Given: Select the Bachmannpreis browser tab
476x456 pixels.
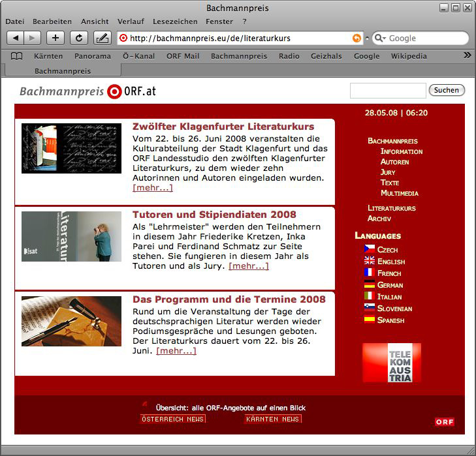Looking at the screenshot, I should click(63, 71).
